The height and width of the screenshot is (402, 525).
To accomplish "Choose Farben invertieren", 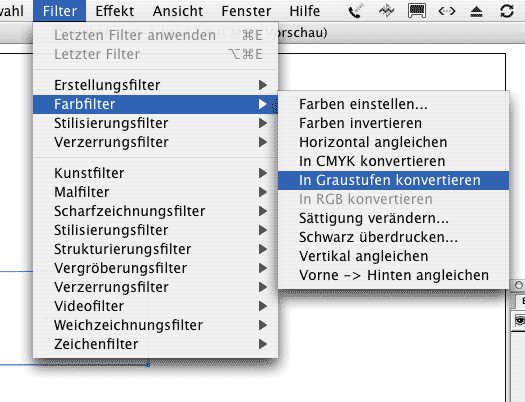I will [393, 123].
